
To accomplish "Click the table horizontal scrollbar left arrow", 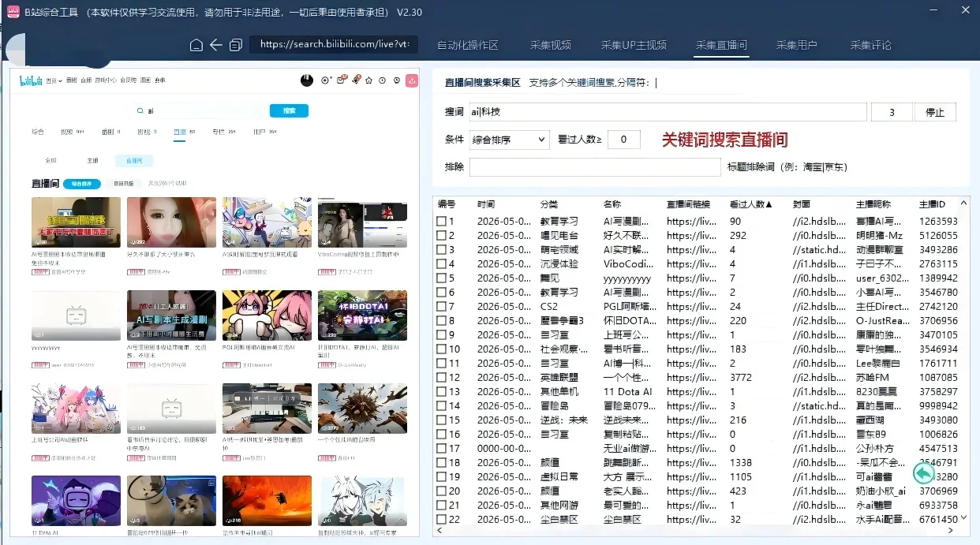I will [440, 532].
